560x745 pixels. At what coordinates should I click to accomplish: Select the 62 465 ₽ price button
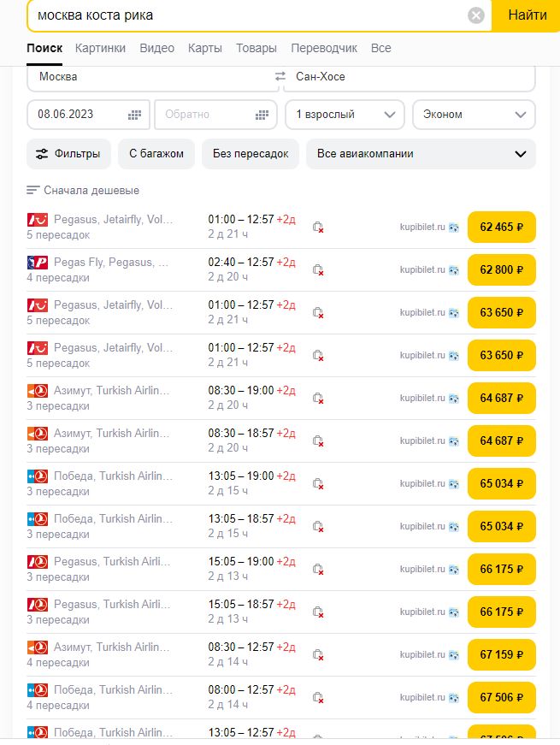pos(501,228)
